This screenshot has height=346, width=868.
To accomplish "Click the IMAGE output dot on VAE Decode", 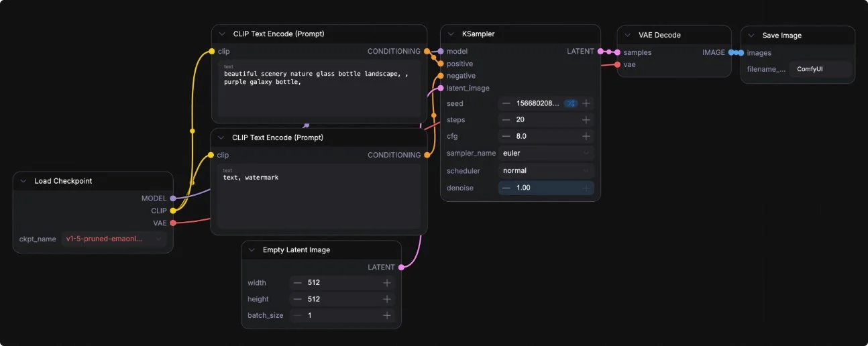I will coord(730,52).
